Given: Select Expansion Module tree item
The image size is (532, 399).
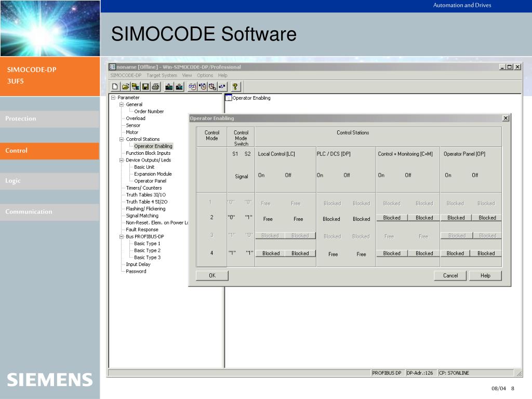Looking at the screenshot, I should pos(153,174).
